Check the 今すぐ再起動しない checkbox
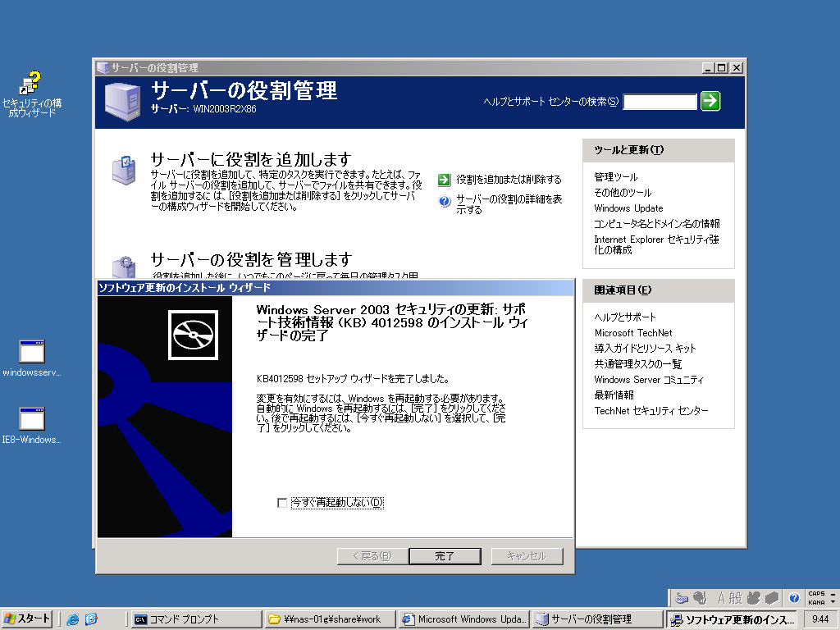840x630 pixels. [x=282, y=503]
